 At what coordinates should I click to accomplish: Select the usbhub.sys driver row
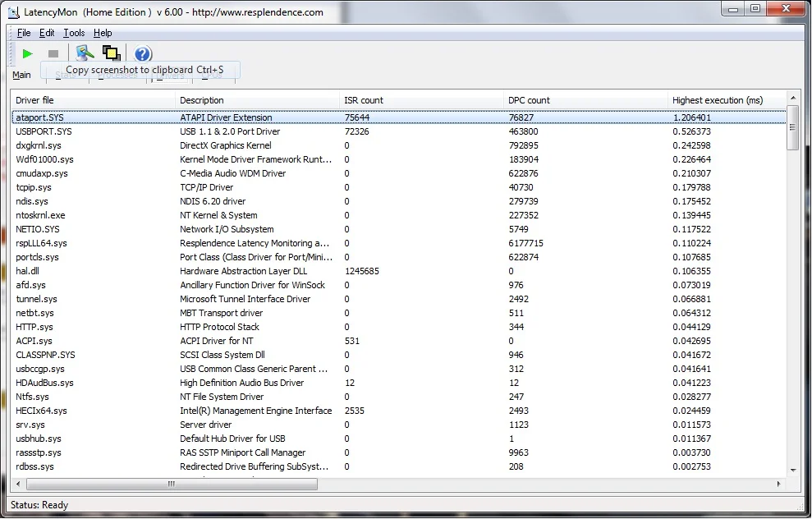pos(399,439)
